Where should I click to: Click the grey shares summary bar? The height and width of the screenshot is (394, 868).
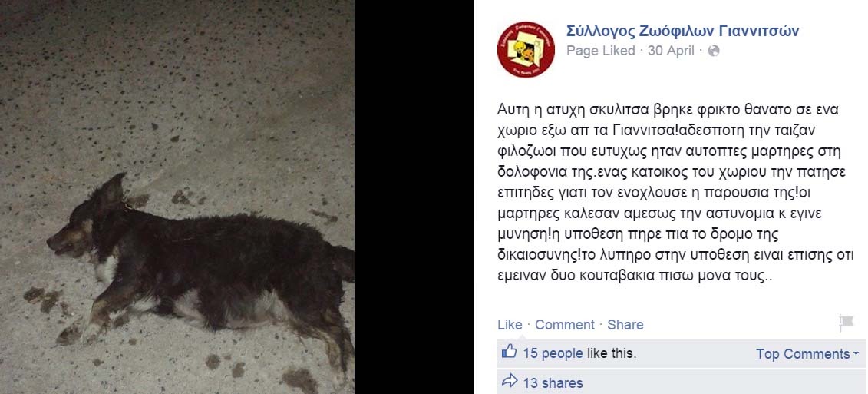tap(681, 382)
